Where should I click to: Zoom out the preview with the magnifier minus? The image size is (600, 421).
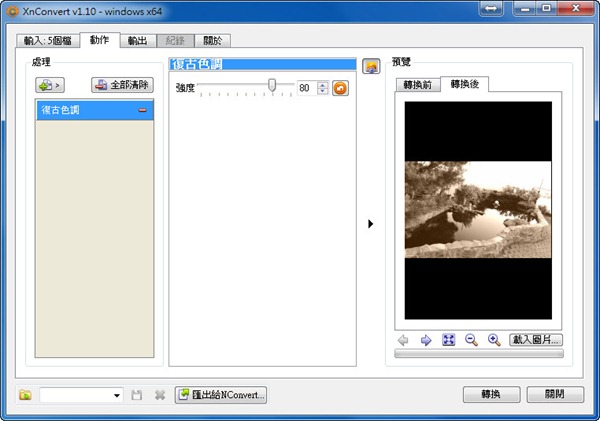click(471, 340)
